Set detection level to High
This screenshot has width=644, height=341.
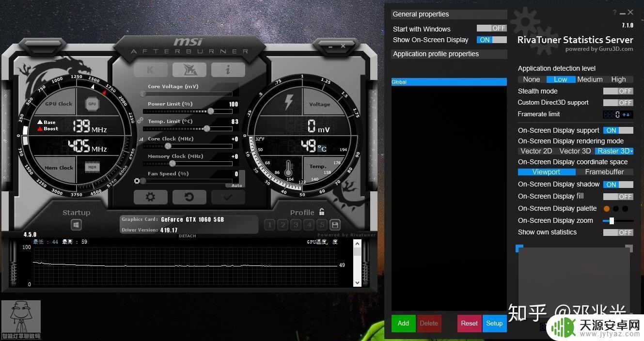[619, 79]
